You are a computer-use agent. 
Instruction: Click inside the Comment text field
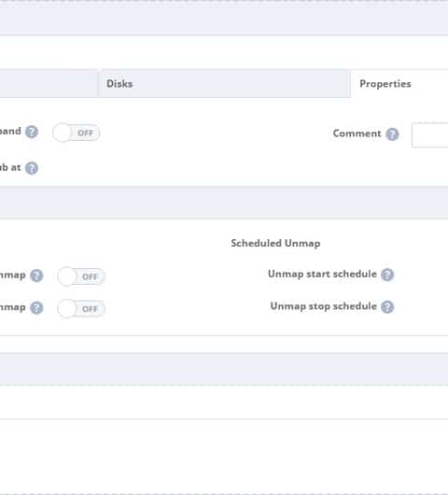429,134
